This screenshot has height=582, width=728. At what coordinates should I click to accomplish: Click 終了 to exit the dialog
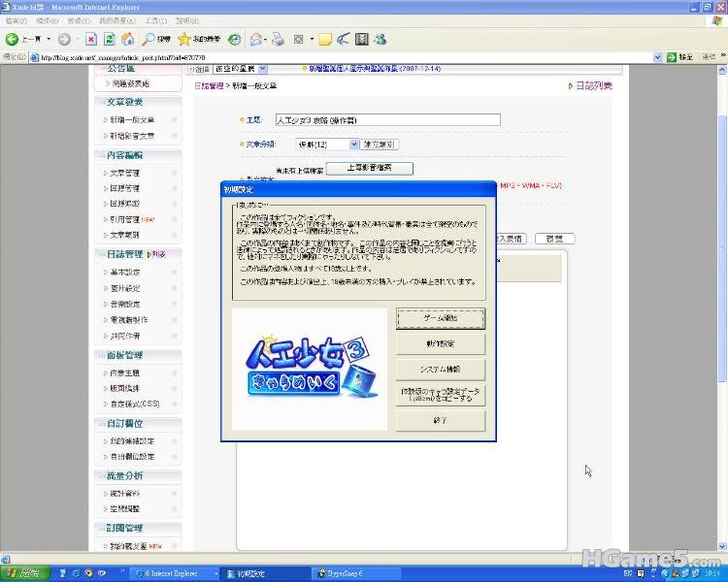pyautogui.click(x=441, y=420)
